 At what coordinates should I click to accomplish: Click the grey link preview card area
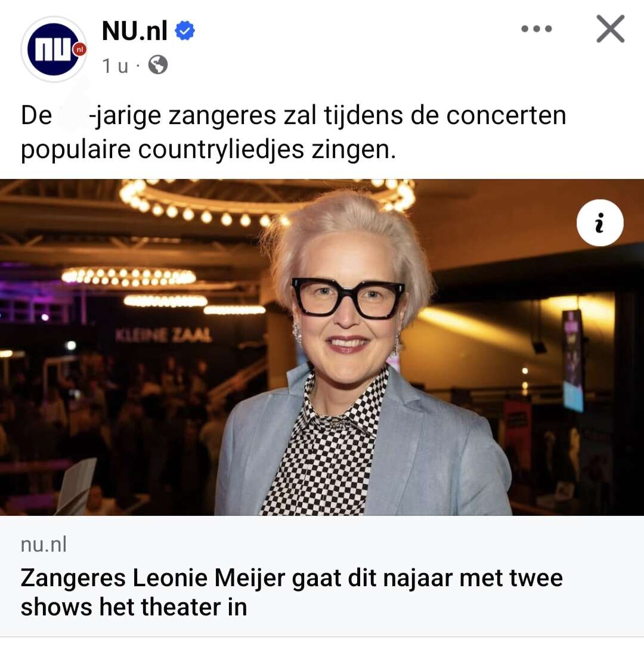[x=322, y=576]
